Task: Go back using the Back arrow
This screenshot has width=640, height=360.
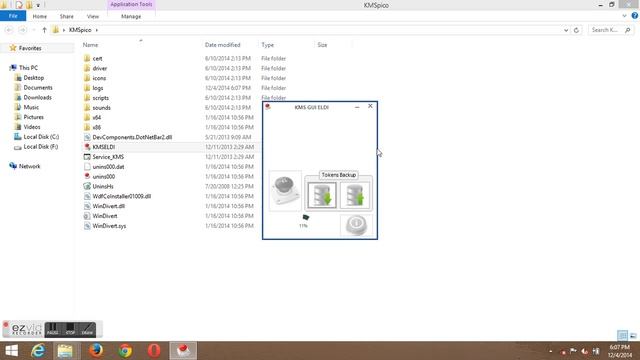Action: (9, 30)
